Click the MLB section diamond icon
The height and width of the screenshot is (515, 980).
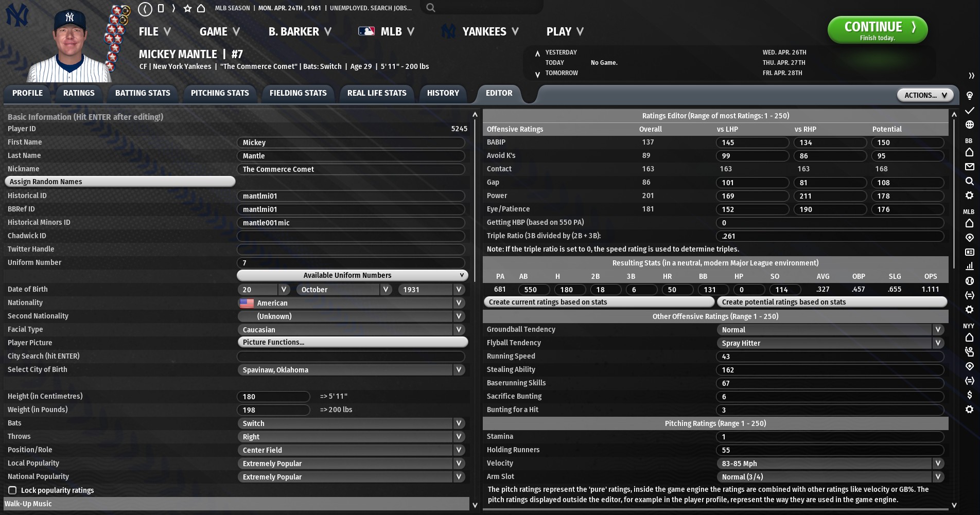[x=969, y=238]
